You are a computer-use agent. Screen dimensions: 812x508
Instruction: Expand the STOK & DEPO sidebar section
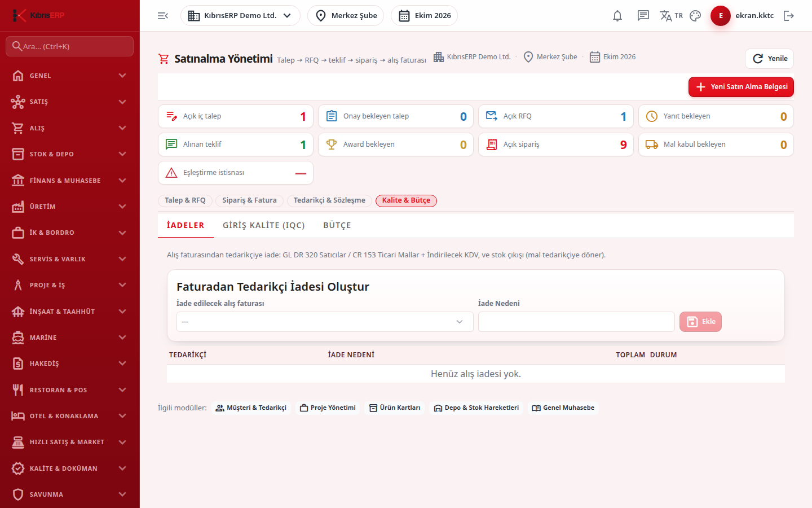point(70,154)
